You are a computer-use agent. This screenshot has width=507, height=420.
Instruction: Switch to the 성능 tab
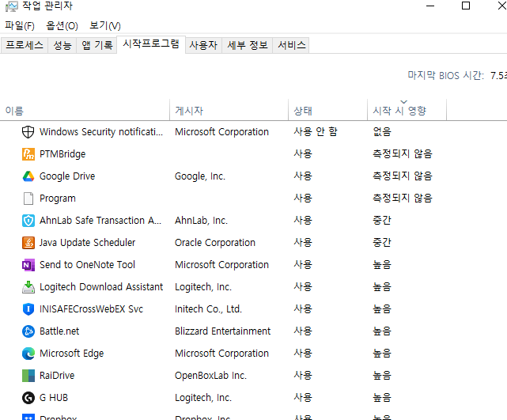[62, 45]
